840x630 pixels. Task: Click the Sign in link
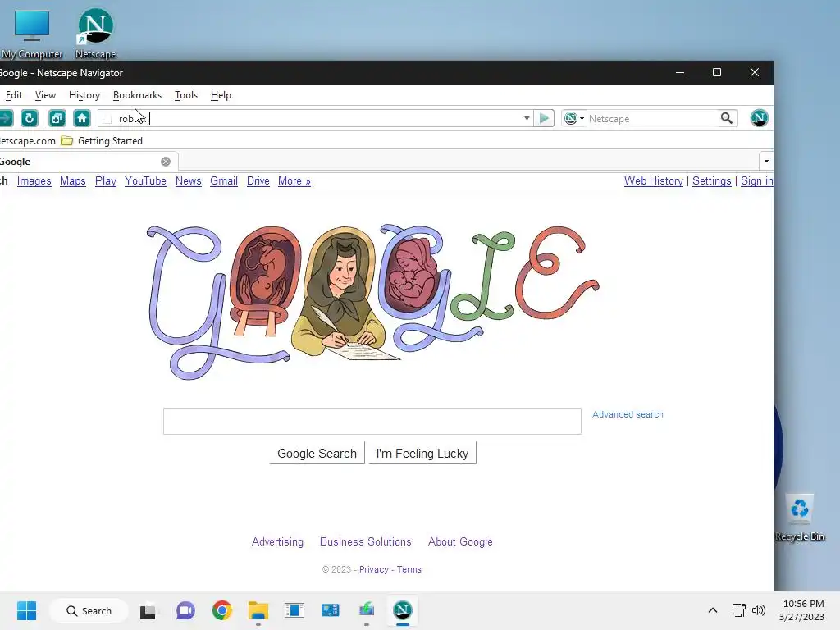756,181
